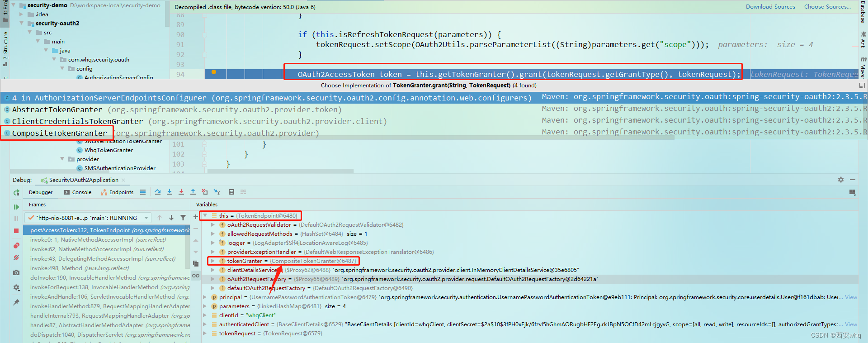Click Trace Current Stream Chain icon

pyautogui.click(x=243, y=192)
